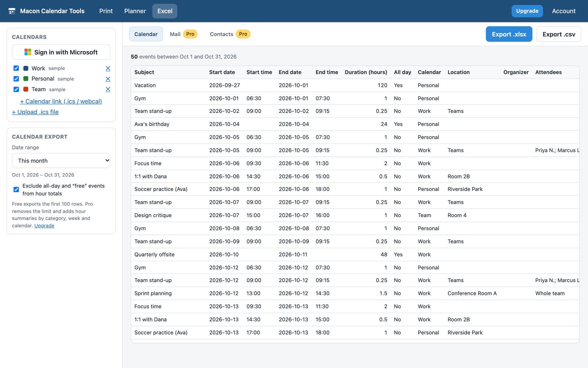This screenshot has width=588, height=368.
Task: Click the Work calendar blue color swatch
Action: click(x=26, y=68)
